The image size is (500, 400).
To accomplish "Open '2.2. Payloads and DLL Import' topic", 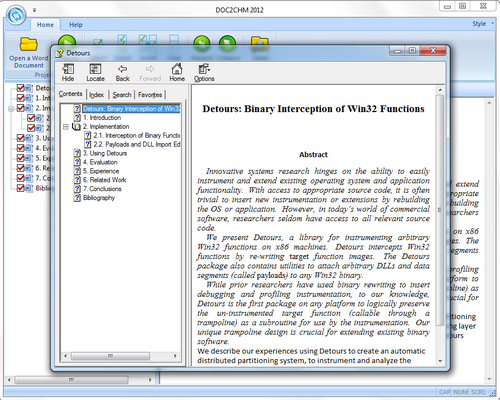I will pyautogui.click(x=137, y=144).
